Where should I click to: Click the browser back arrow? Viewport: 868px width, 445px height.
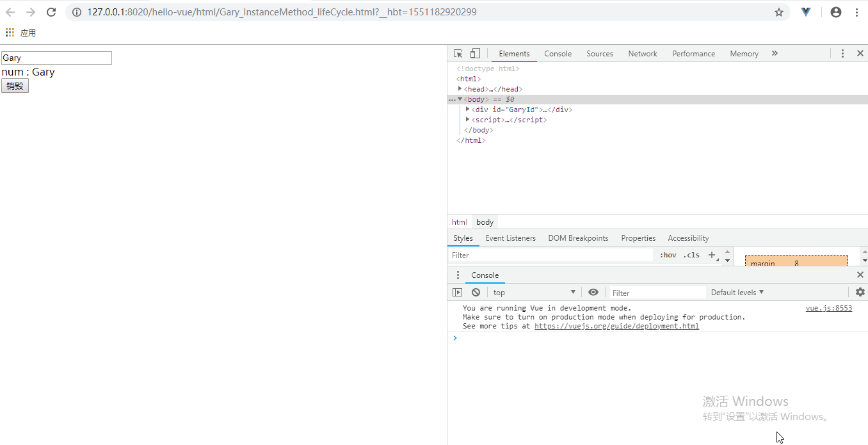(10, 12)
